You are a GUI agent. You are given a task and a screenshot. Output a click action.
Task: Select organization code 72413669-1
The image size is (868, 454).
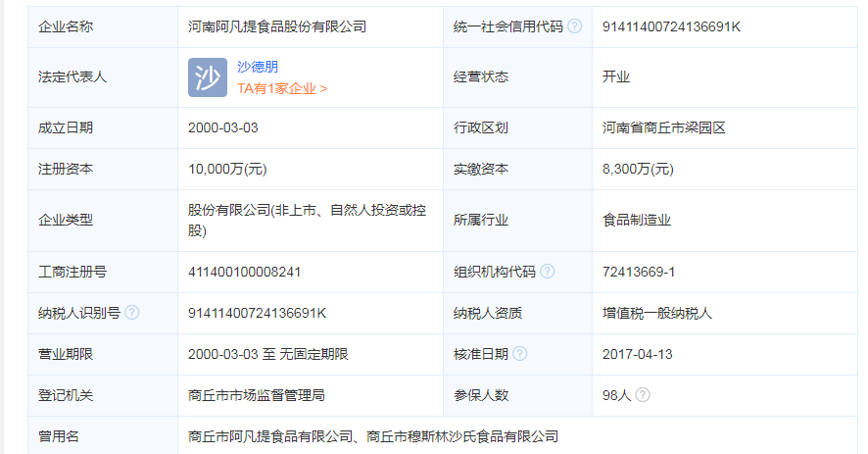639,272
